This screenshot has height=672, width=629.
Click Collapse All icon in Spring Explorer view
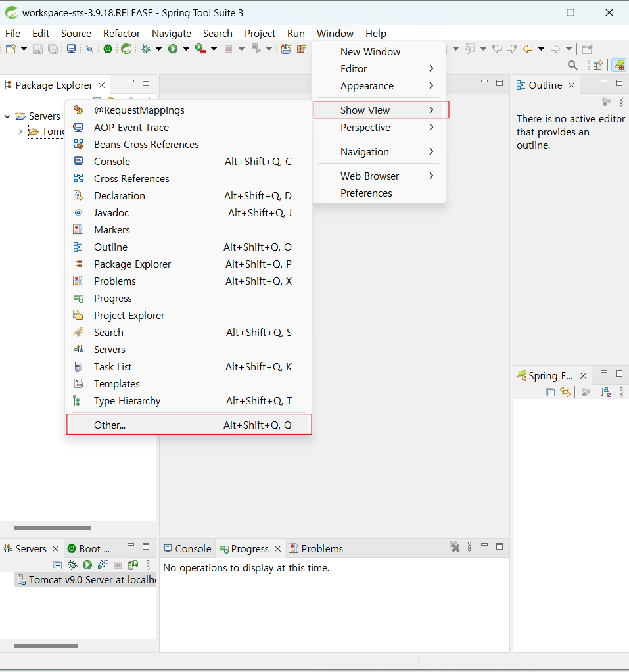pos(551,392)
